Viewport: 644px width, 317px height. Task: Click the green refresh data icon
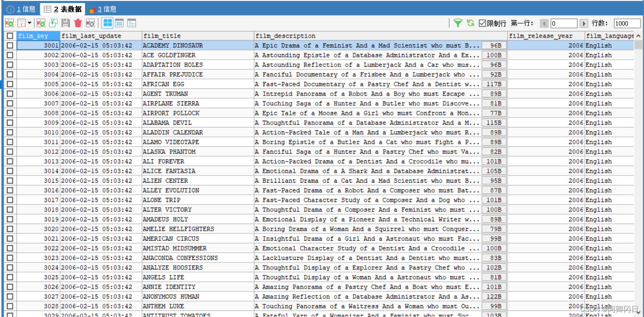470,23
